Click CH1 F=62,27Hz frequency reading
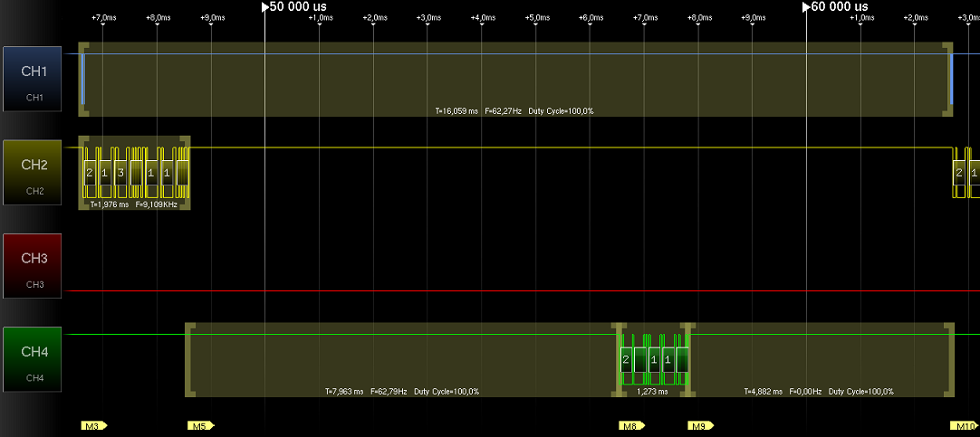 tap(504, 111)
